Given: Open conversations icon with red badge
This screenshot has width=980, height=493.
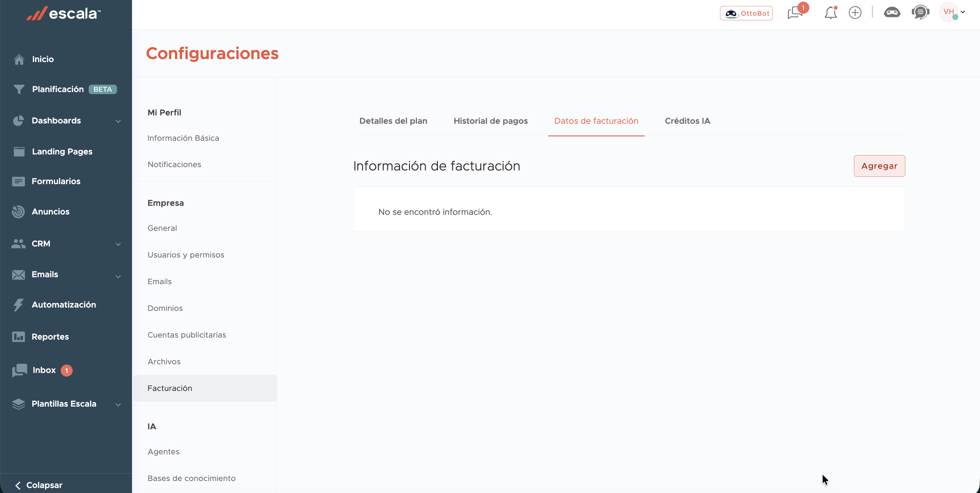Looking at the screenshot, I should pyautogui.click(x=795, y=13).
